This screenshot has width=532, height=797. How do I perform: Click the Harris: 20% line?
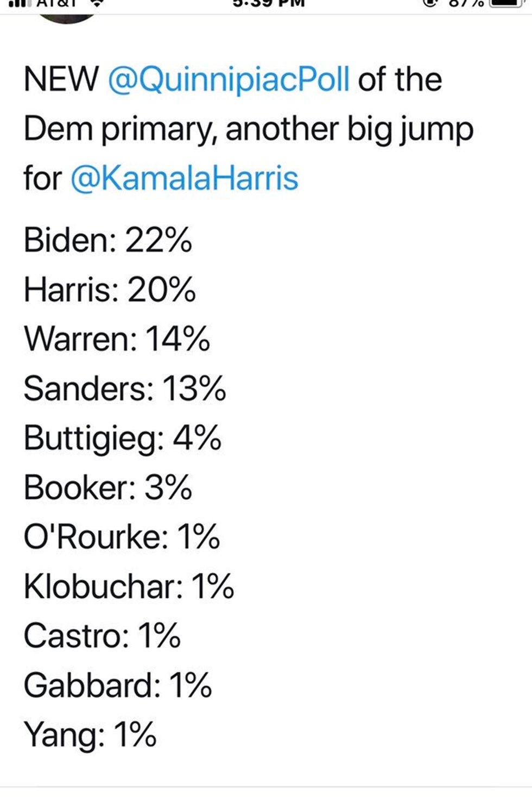click(x=109, y=289)
